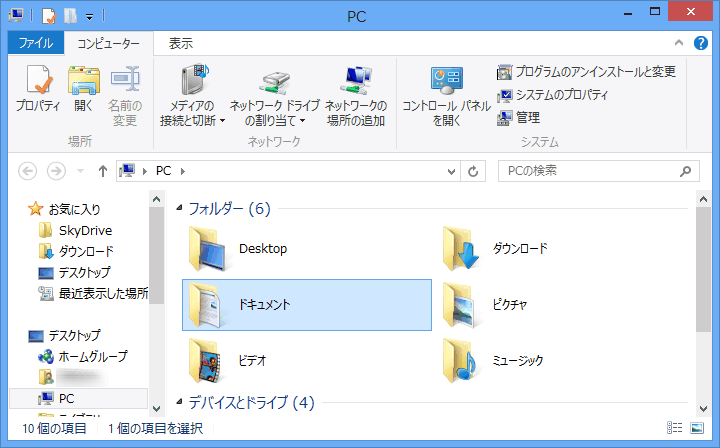Click the 開く (Open) ribbon button
This screenshot has width=720, height=448.
[x=84, y=88]
